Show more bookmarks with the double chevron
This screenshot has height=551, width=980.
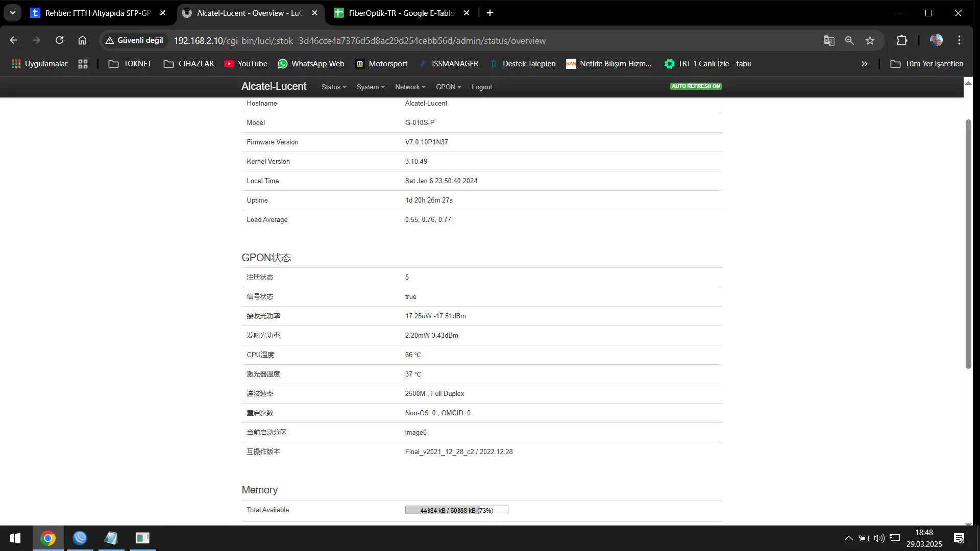pyautogui.click(x=864, y=64)
